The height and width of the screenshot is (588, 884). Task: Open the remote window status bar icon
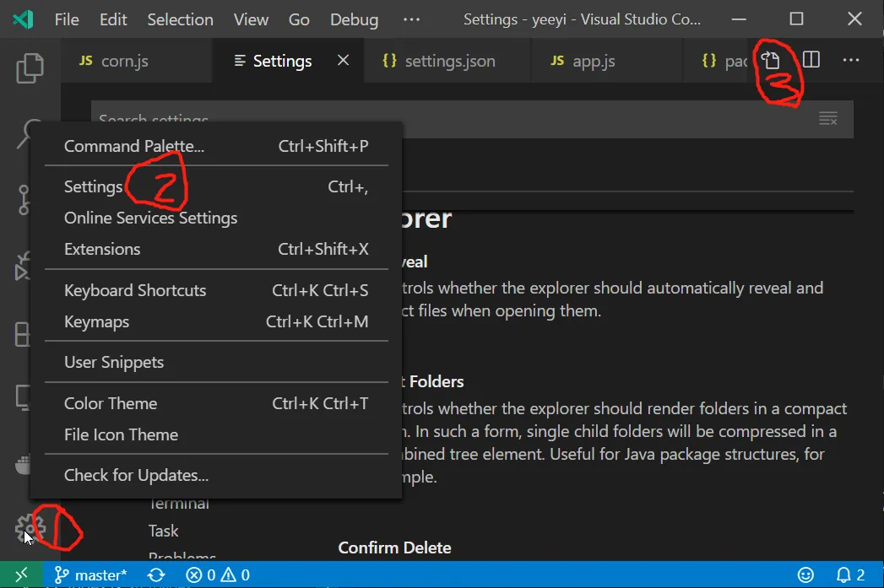(x=21, y=575)
